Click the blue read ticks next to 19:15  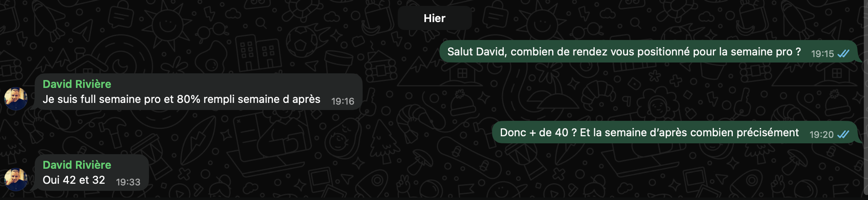843,54
